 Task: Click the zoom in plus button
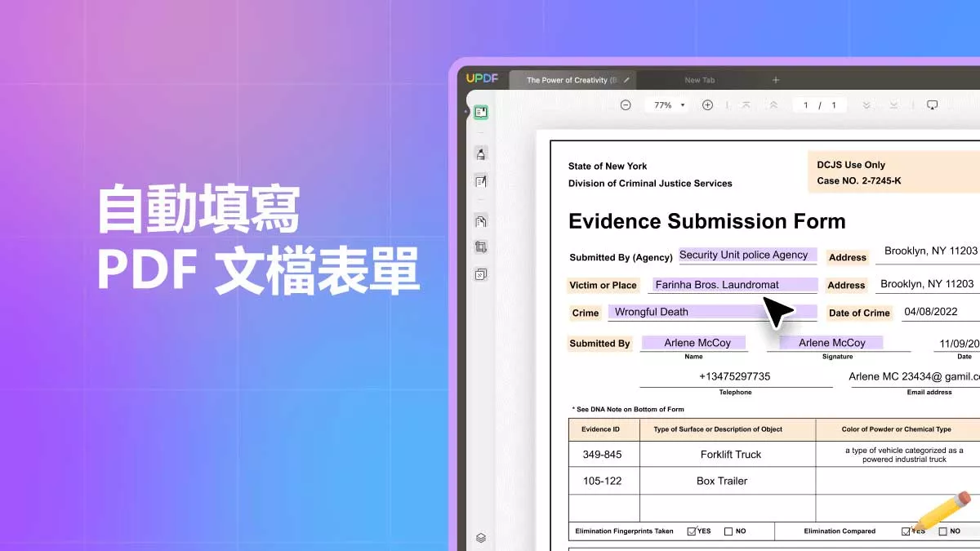click(x=706, y=104)
